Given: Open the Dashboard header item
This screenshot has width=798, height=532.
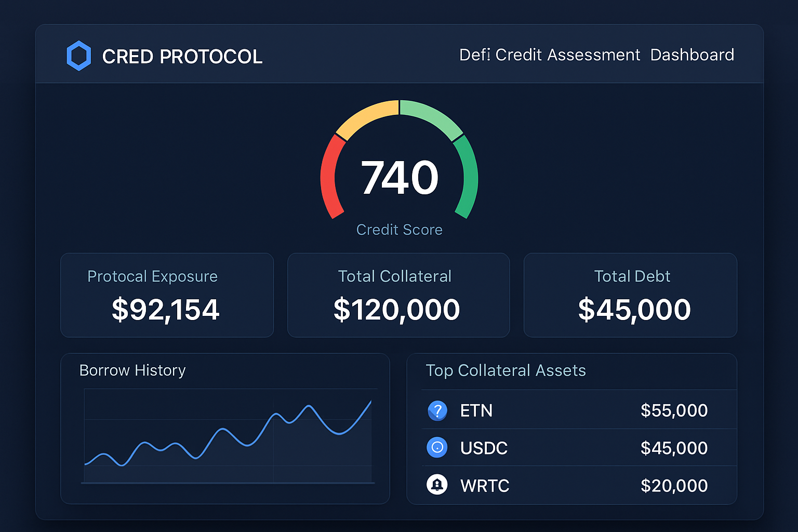Looking at the screenshot, I should [x=692, y=55].
